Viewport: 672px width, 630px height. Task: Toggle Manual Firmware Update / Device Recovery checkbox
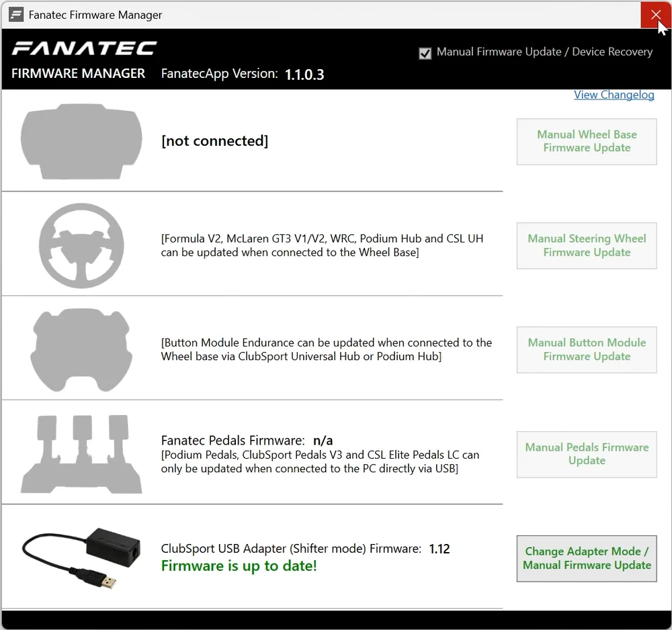[425, 53]
